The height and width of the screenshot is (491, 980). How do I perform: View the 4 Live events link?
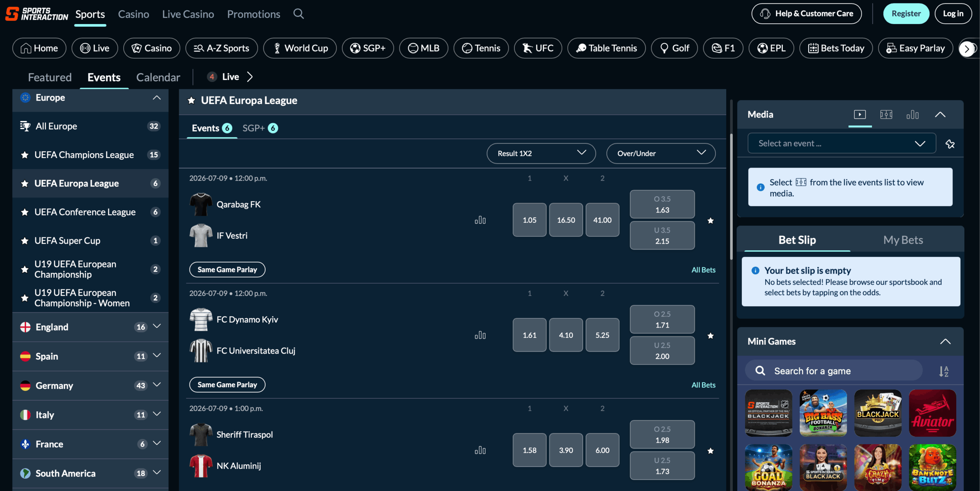(x=230, y=77)
